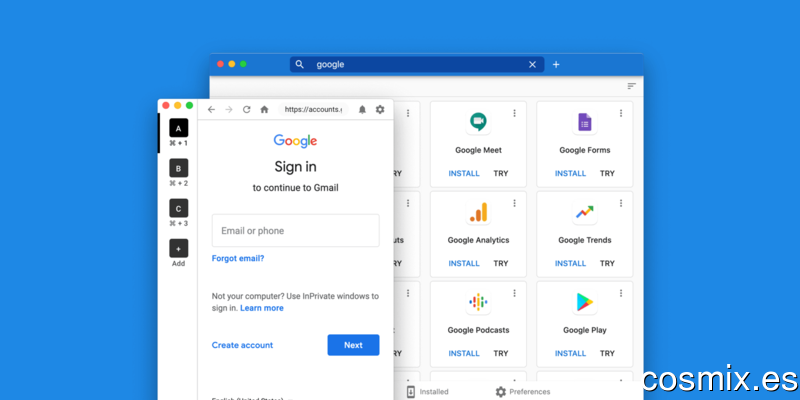
Task: Click the Google Play app icon
Action: (x=585, y=302)
